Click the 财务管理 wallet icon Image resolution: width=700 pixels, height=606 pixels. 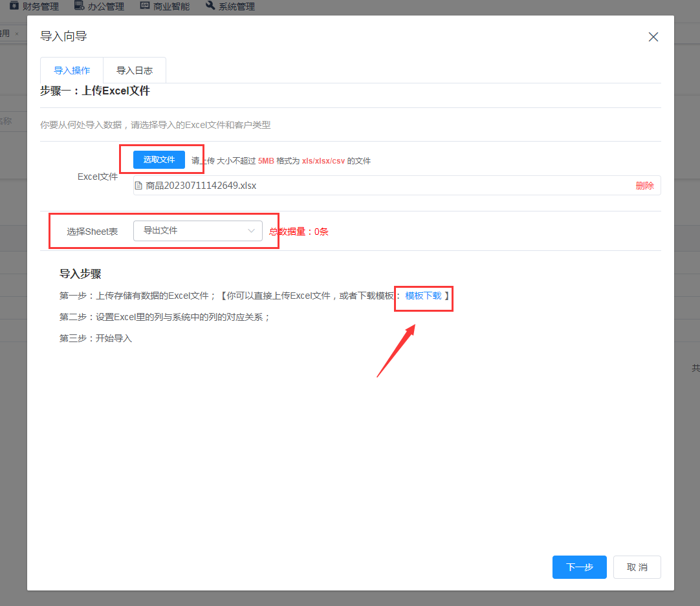coord(14,6)
